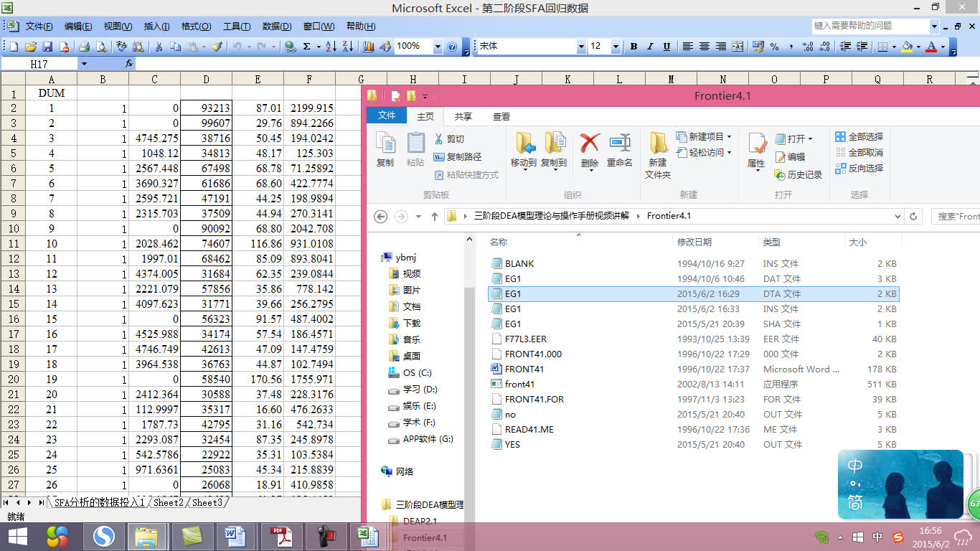Apply Currency style in Excel toolbar
This screenshot has width=980, height=551.
[758, 47]
